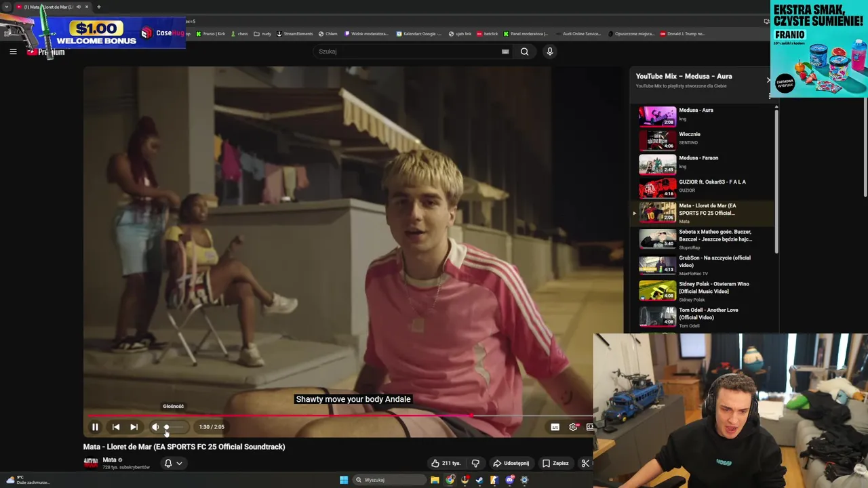Toggle subtitles with the captions icon

(555, 427)
